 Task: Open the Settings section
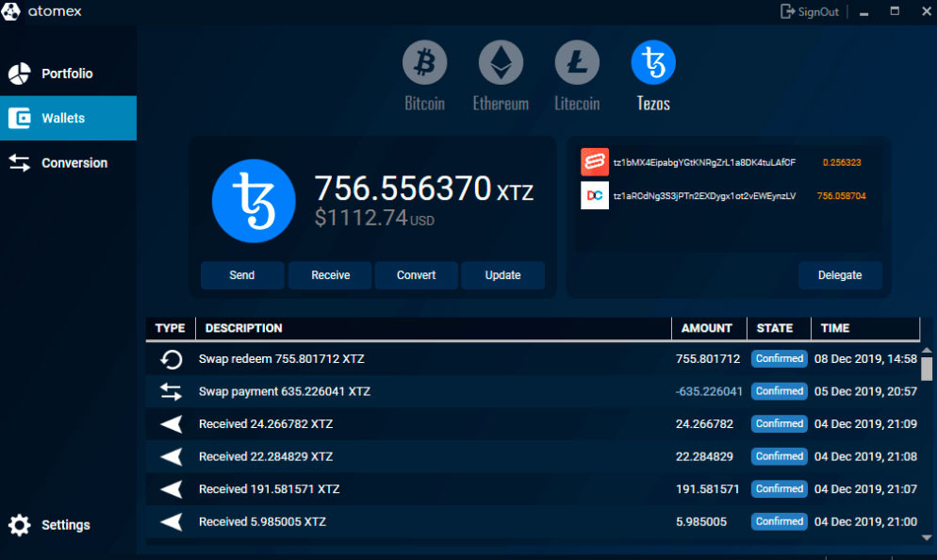[x=68, y=525]
